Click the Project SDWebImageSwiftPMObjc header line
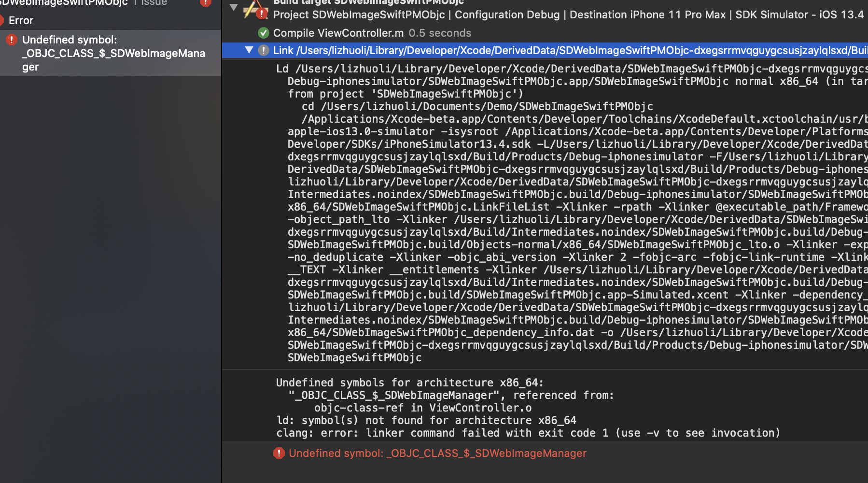 pyautogui.click(x=483, y=14)
